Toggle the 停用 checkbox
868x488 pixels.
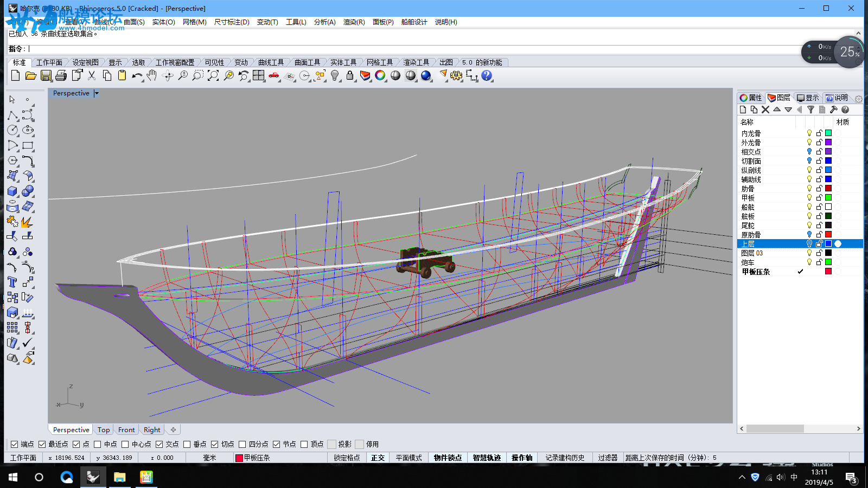coord(360,444)
